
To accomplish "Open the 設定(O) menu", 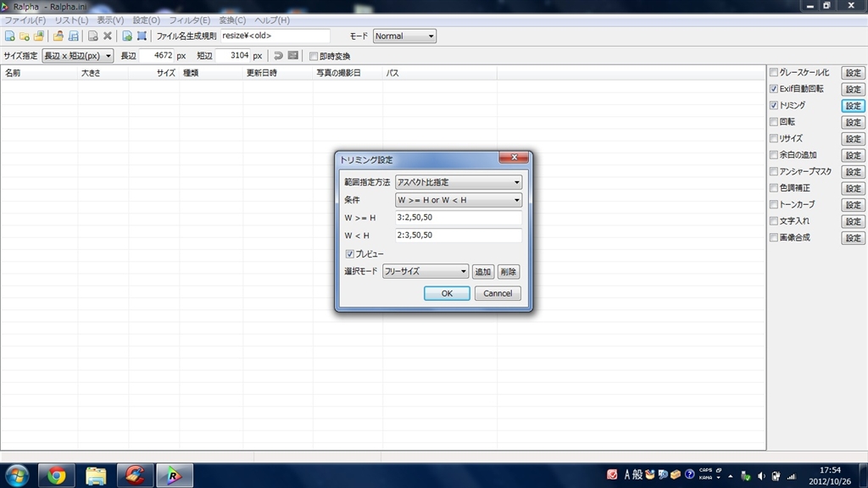I will coord(146,20).
